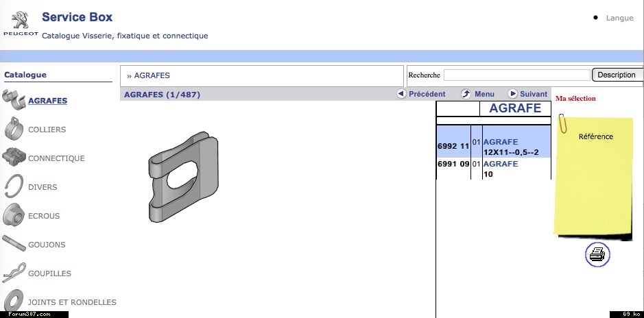The height and width of the screenshot is (318, 644).
Task: Go to previous part with Précédent
Action: (x=420, y=94)
